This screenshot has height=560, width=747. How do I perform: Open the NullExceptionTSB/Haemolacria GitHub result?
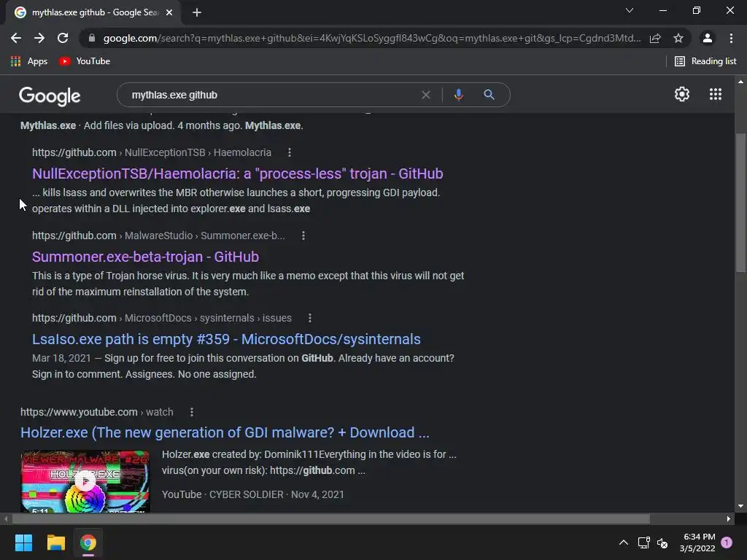(237, 174)
